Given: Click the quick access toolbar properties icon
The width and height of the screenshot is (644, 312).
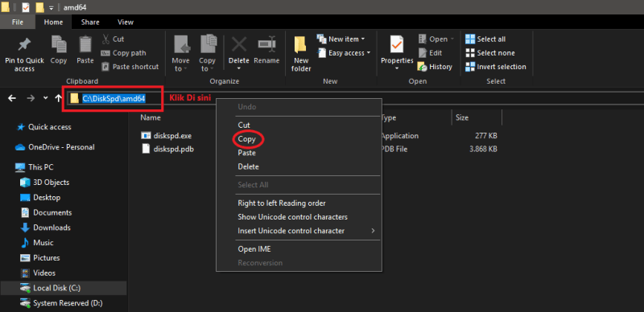Looking at the screenshot, I should [26, 7].
